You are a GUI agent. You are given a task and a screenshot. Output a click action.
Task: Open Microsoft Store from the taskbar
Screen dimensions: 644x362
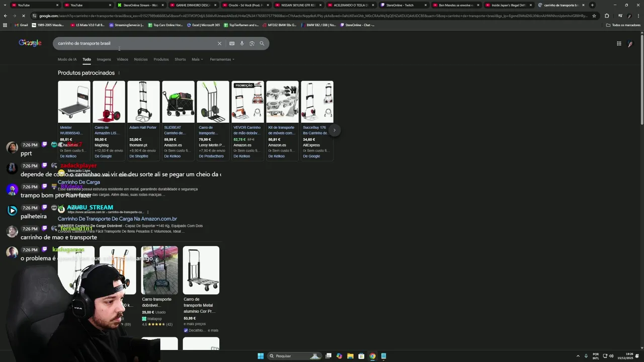pyautogui.click(x=361, y=356)
